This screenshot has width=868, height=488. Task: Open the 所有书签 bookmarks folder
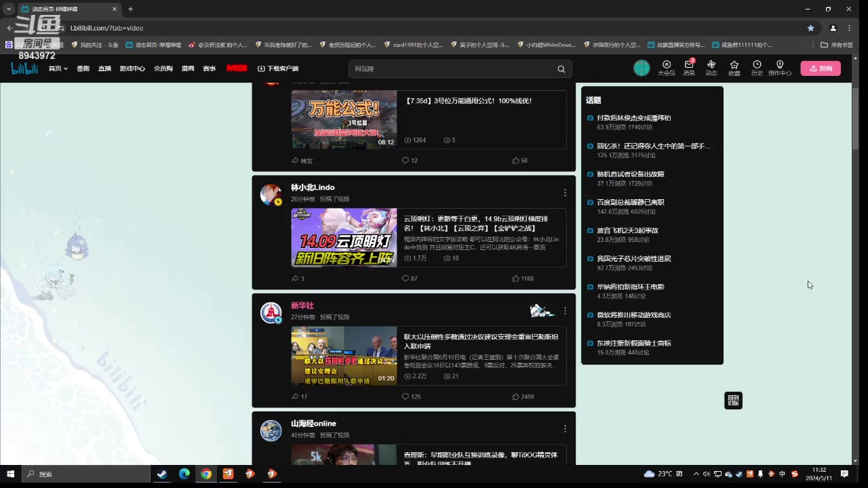tap(837, 45)
